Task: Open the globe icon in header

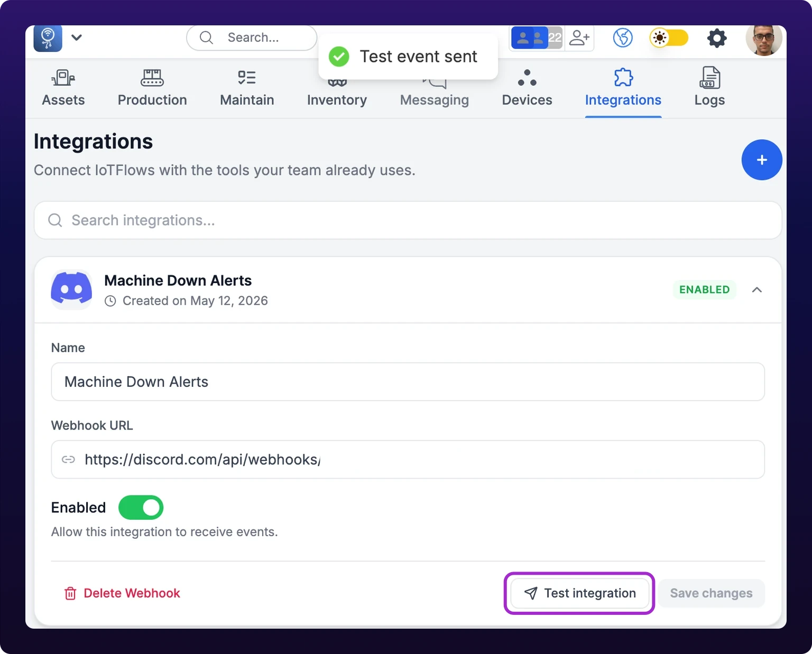Action: coord(623,38)
